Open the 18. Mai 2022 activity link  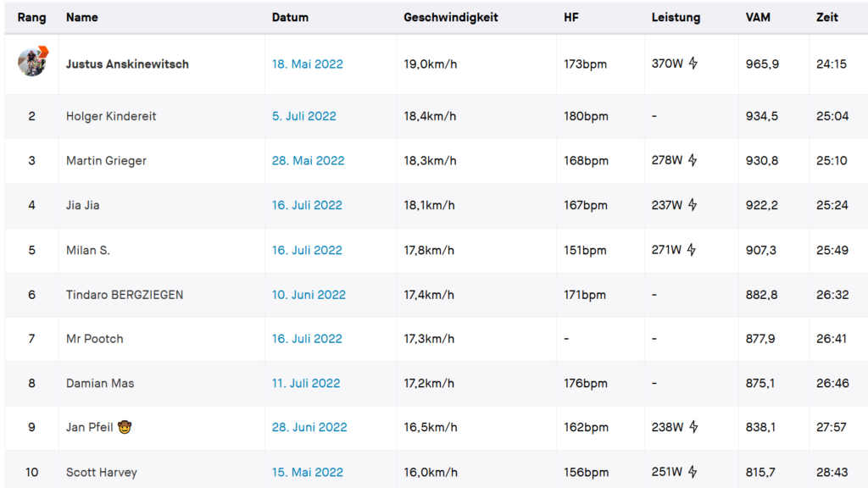click(x=307, y=64)
